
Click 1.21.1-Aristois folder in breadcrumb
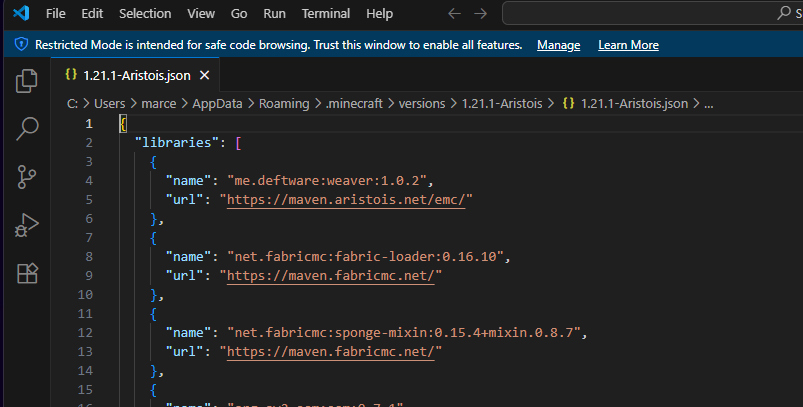tap(502, 103)
